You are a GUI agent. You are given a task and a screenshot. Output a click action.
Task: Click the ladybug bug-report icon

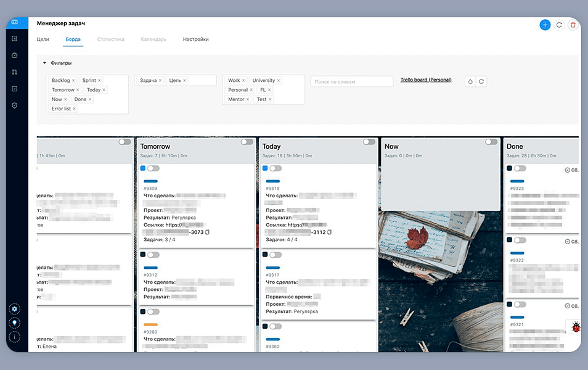(576, 327)
